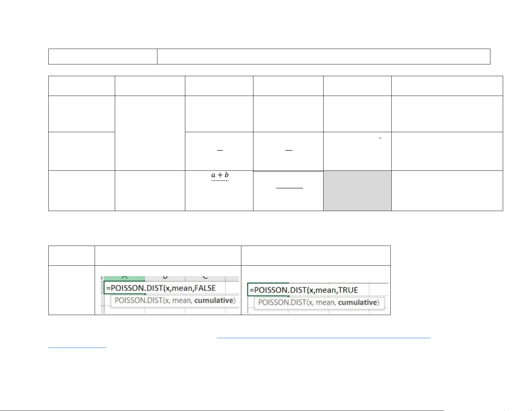
Task: Open the long blue underlined hyperlink
Action: (323, 338)
